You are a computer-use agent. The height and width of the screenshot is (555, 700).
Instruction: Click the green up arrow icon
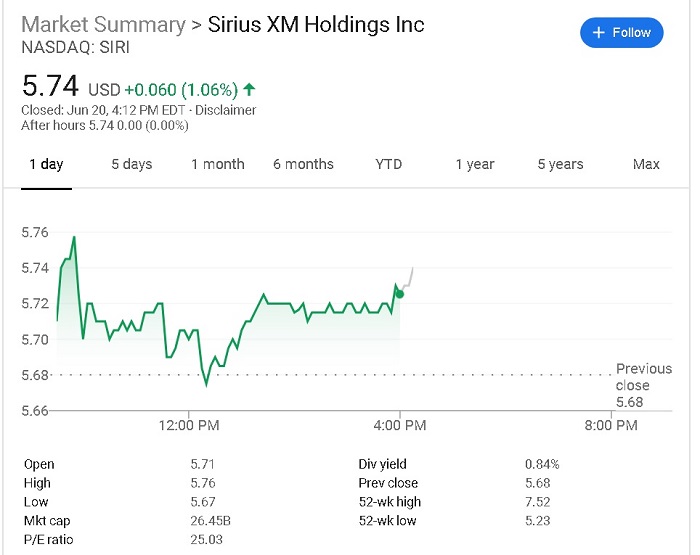pyautogui.click(x=249, y=90)
